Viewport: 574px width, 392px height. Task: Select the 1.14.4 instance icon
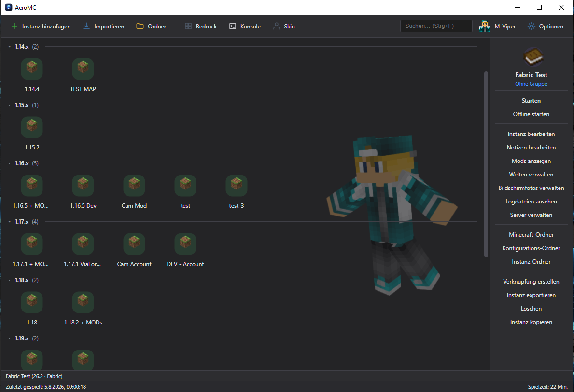[x=32, y=69]
